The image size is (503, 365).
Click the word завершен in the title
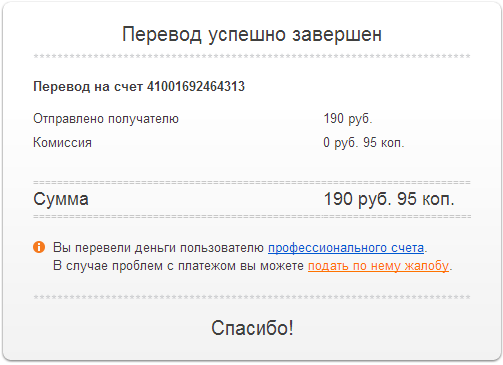[x=337, y=35]
